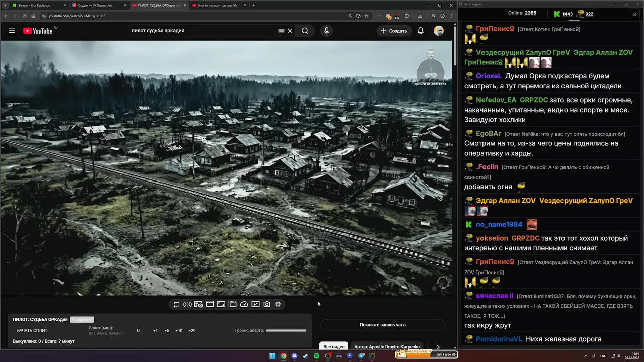Add +10 minutes to split
This screenshot has height=362, width=644.
[179, 331]
